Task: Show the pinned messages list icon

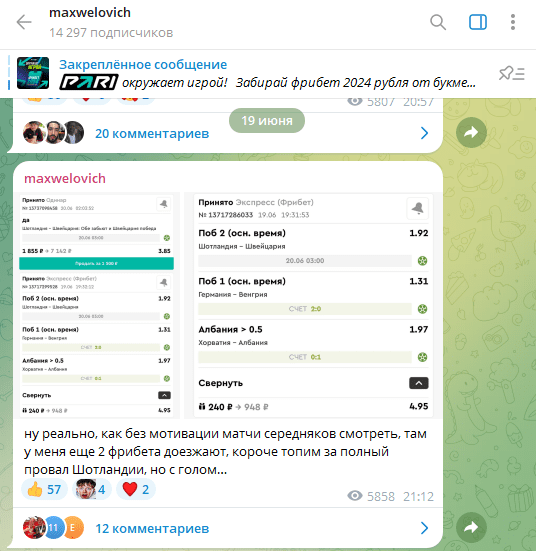Action: click(511, 73)
